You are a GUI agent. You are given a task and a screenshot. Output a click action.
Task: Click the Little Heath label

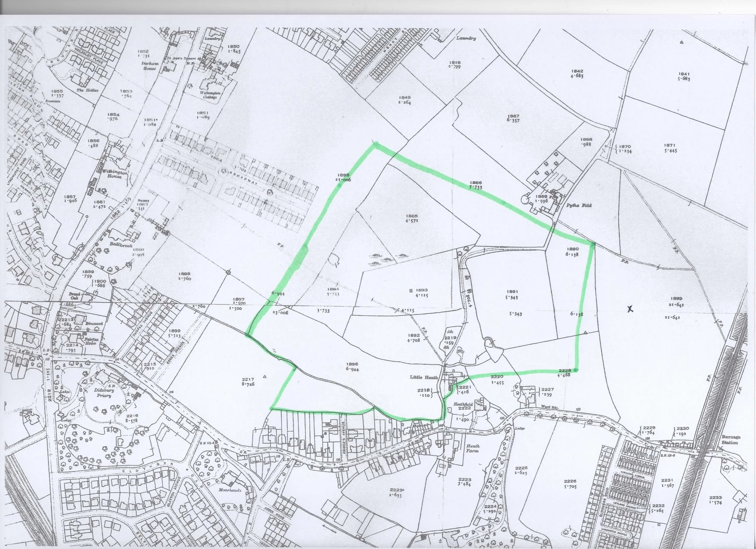[423, 377]
